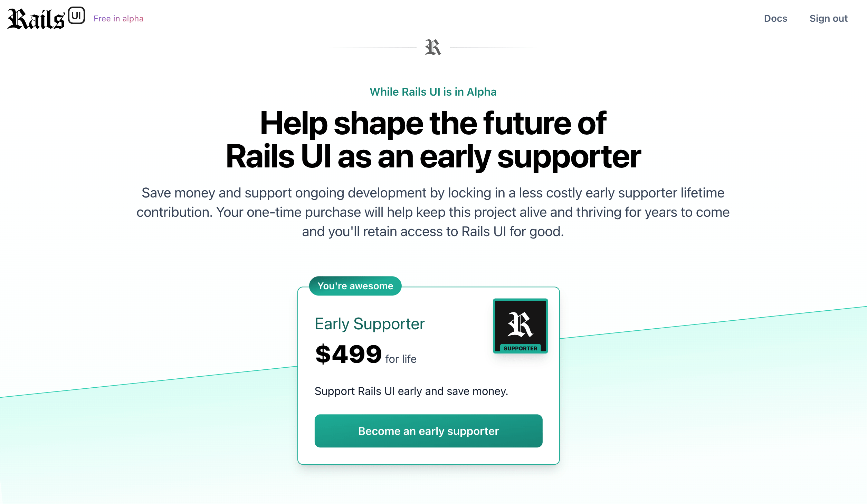Click the Early Supporter plan title

[x=370, y=324]
